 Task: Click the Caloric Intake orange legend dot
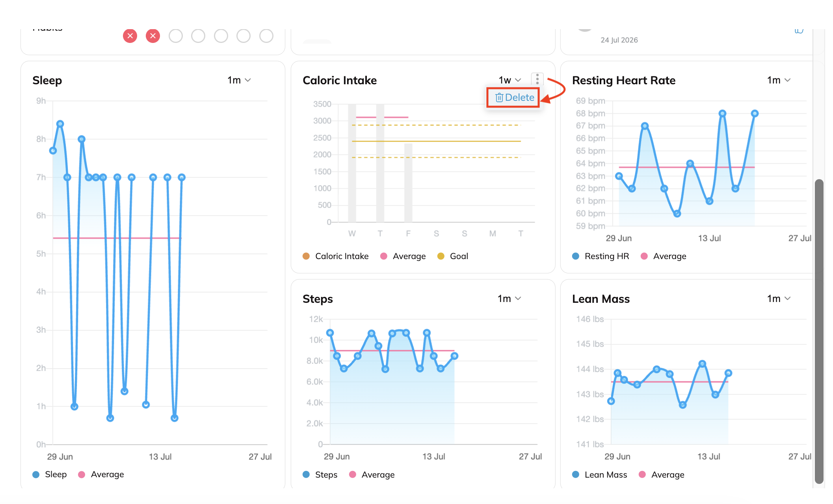pos(306,256)
